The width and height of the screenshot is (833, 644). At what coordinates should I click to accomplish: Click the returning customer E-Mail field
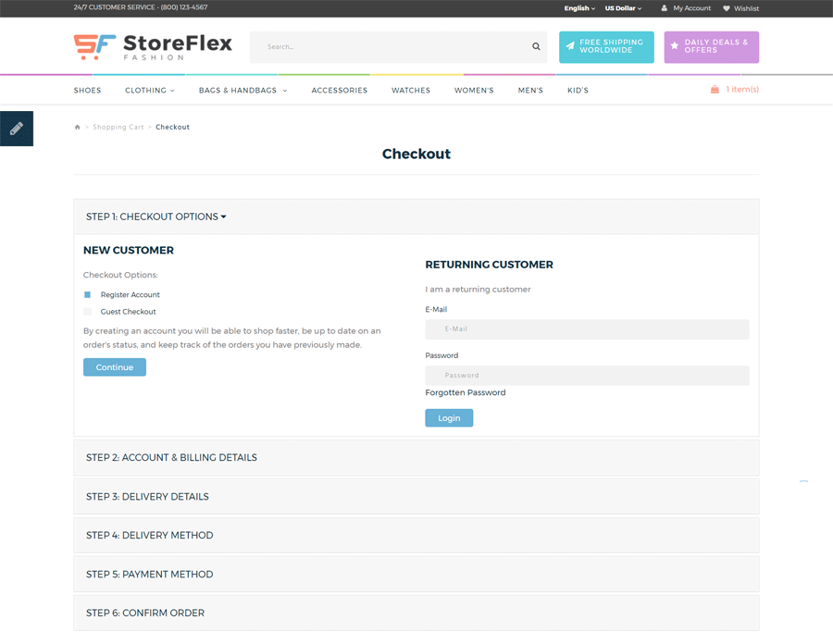(587, 329)
